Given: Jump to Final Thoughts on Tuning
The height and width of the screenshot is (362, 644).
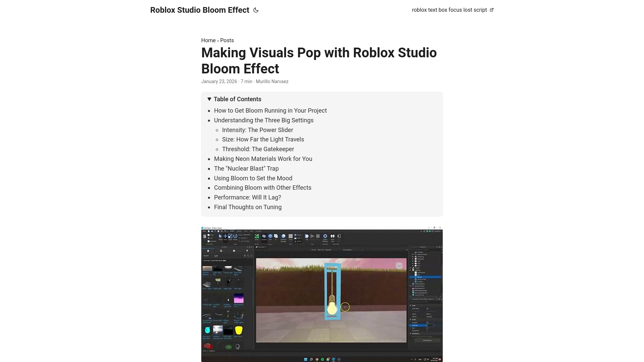Looking at the screenshot, I should (x=248, y=207).
